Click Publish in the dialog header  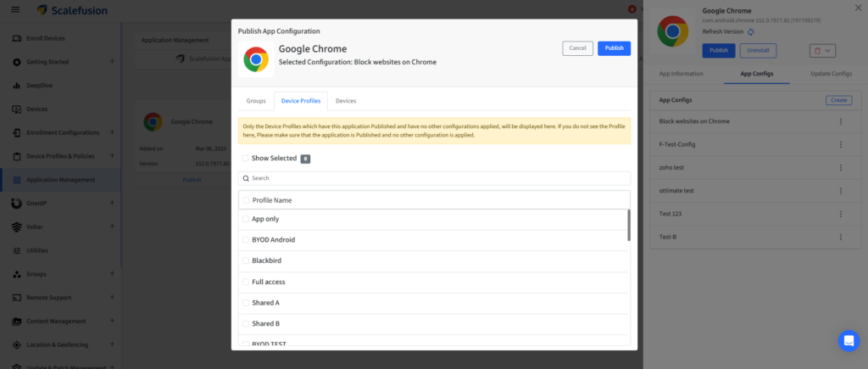tap(614, 48)
